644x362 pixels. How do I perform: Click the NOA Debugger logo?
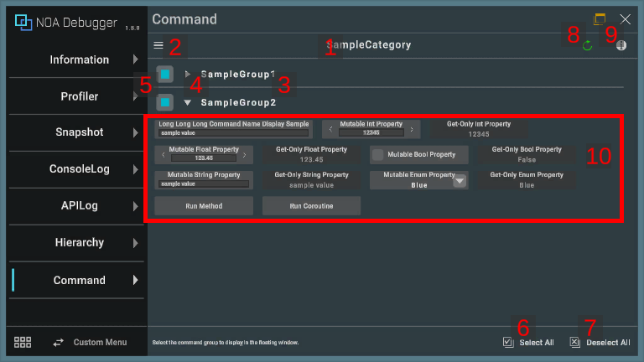pyautogui.click(x=23, y=22)
